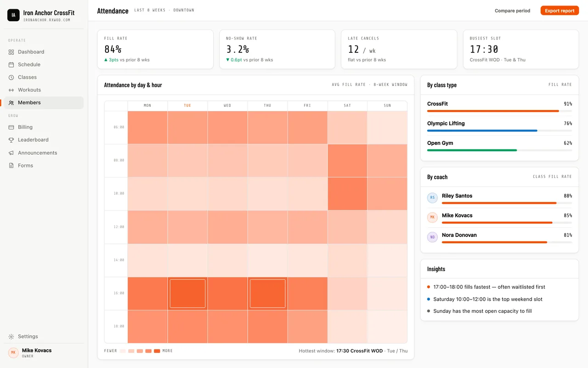Click the Iron Anchor CrossFit gym name
588x368 pixels.
coord(49,13)
